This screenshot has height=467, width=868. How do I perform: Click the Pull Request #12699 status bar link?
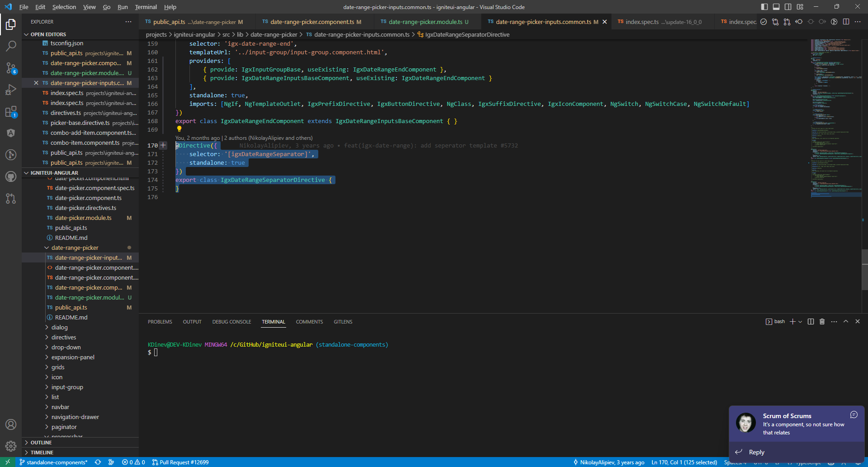pyautogui.click(x=180, y=462)
